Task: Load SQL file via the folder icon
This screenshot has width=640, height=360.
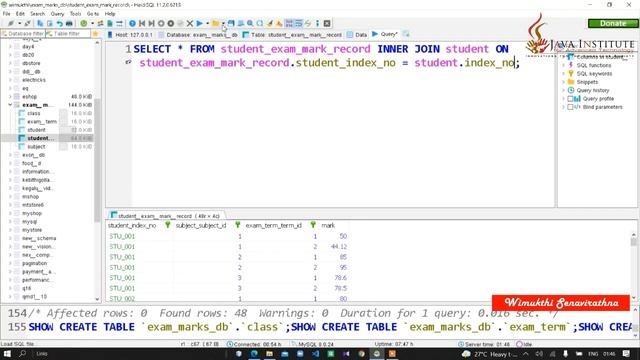Action: tap(216, 24)
